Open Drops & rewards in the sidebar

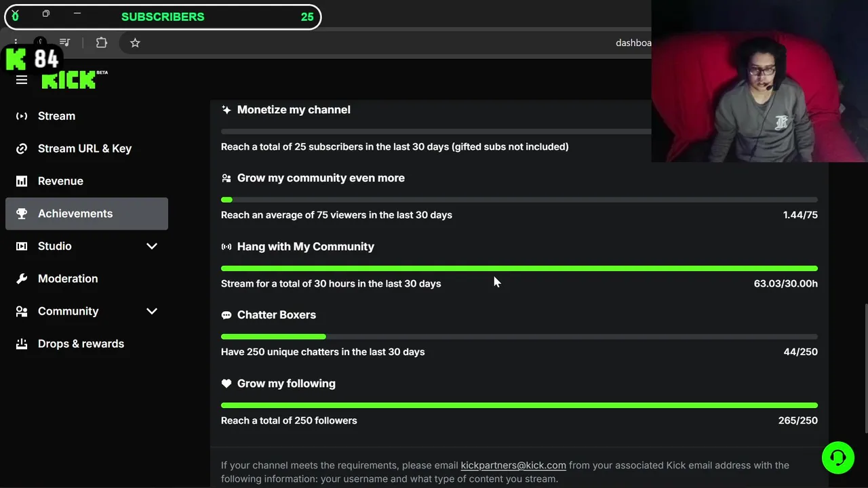[81, 344]
